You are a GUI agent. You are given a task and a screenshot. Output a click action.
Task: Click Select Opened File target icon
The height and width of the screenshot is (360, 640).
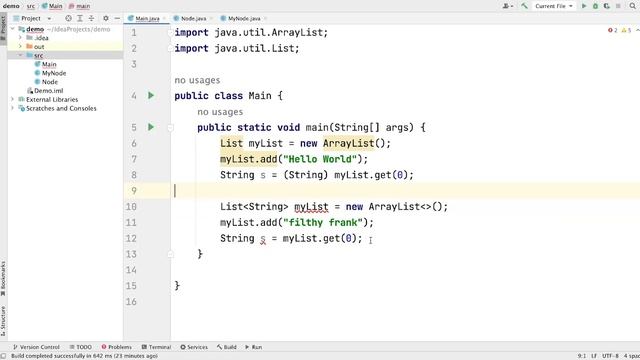pyautogui.click(x=69, y=18)
